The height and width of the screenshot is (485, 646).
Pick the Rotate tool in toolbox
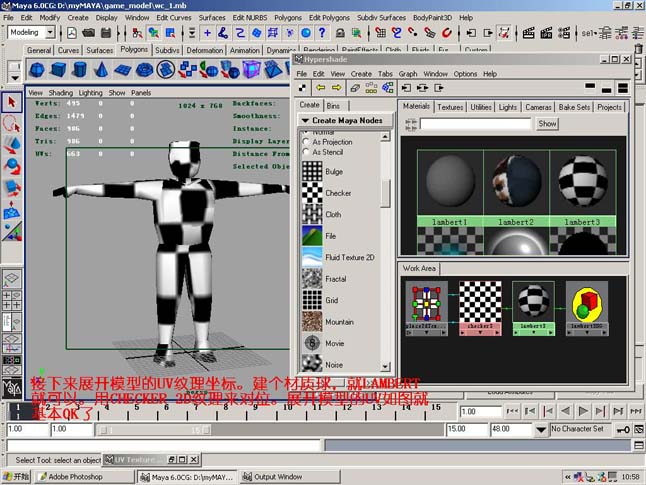pos(12,166)
